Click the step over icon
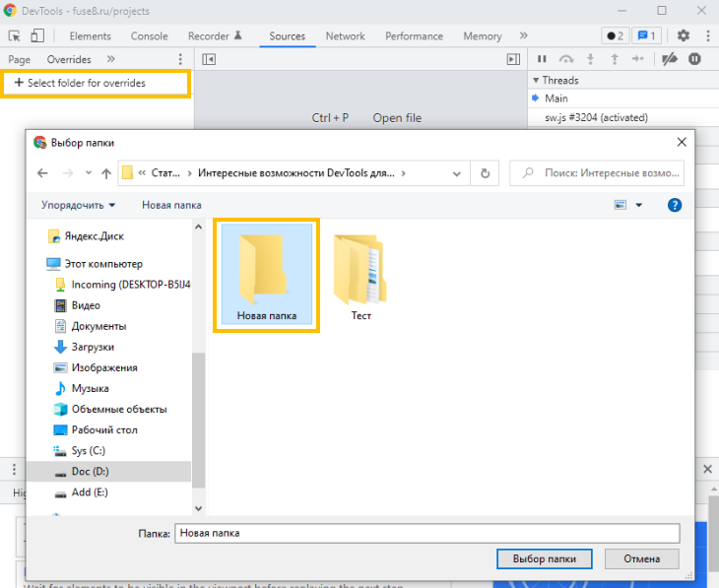This screenshot has height=588, width=719. (x=566, y=60)
